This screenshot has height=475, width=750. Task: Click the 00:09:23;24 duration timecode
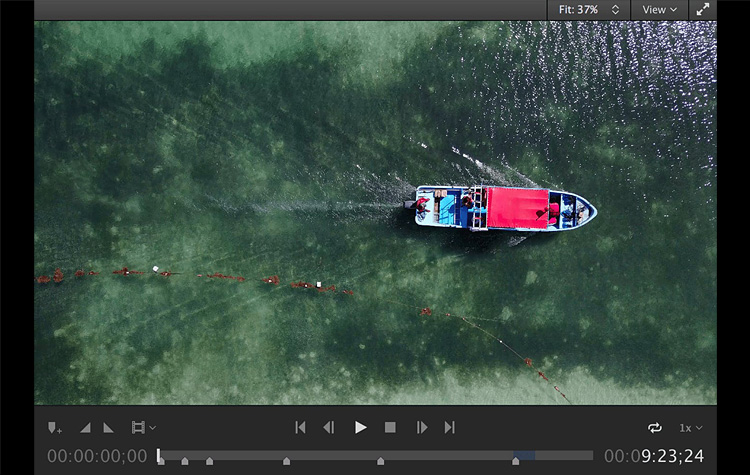654,456
